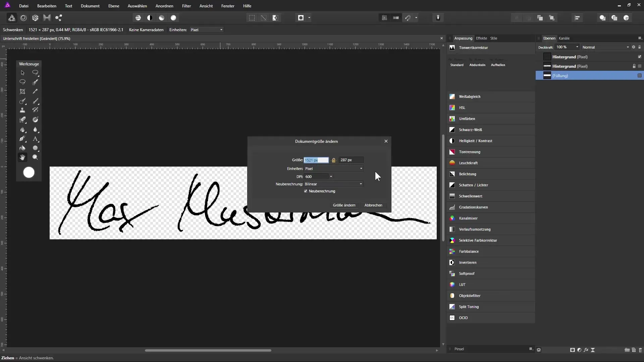Open the Datei menu
This screenshot has height=362, width=644.
coord(24,6)
